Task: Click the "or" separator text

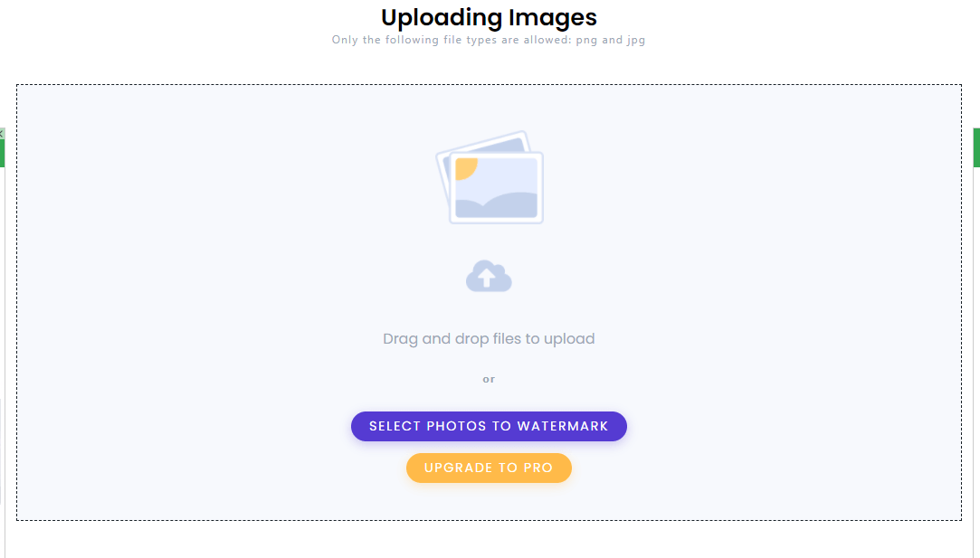Action: [489, 379]
